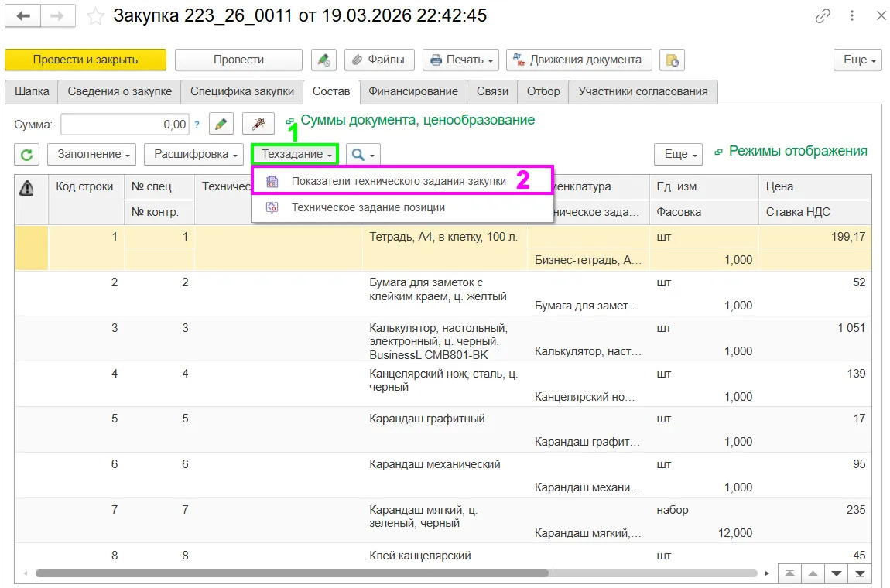Add document to favorites with the star
This screenshot has height=588, width=890.
tap(95, 16)
